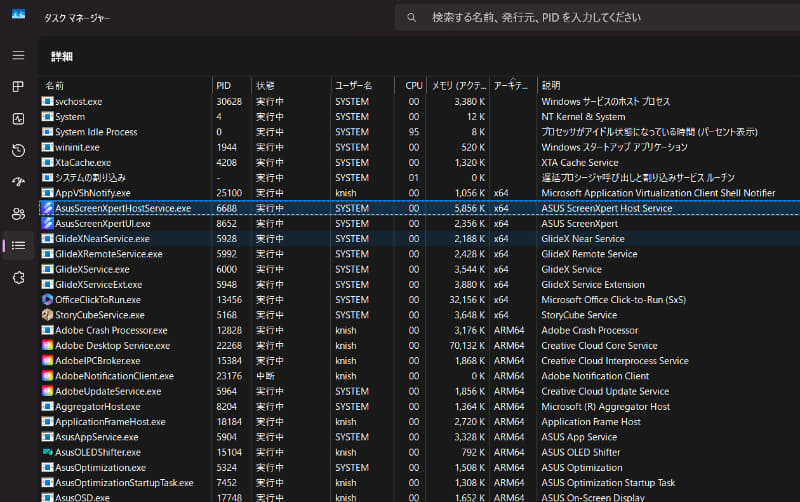The image size is (800, 502).
Task: Sort by the アーキテクチャ column header
Action: 513,86
